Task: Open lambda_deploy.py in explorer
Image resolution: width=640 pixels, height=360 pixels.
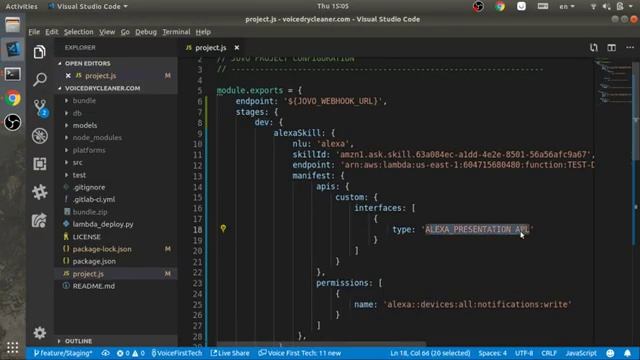Action: click(x=103, y=224)
